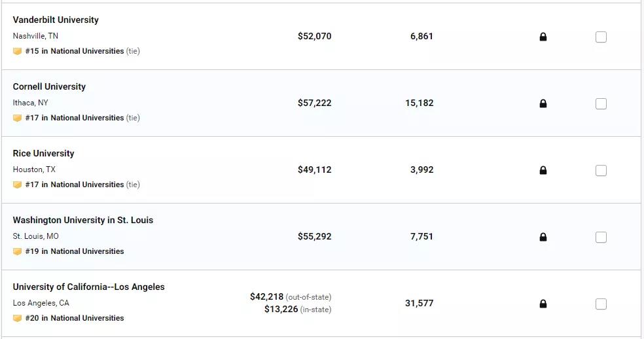Select the checkbox for Rice University
The height and width of the screenshot is (339, 644).
[x=601, y=171]
